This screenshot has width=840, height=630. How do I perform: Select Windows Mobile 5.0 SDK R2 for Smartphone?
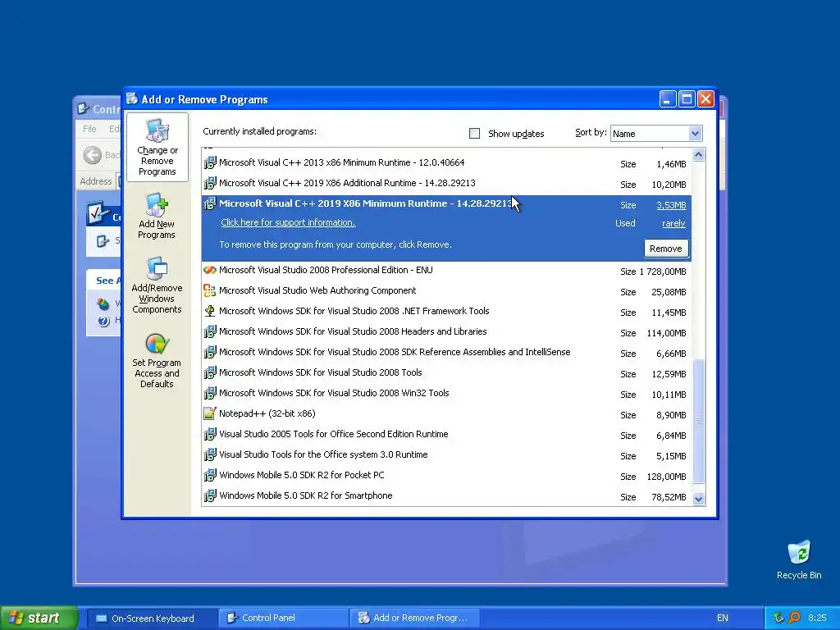446,495
